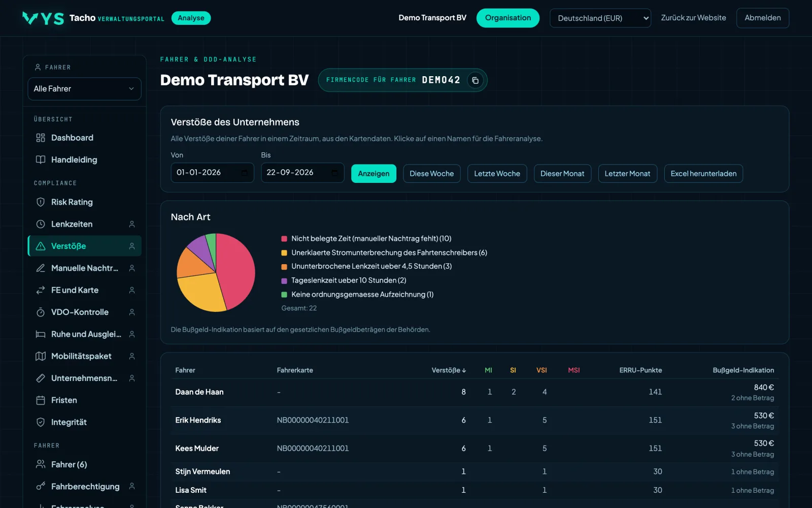Click the YS Tacho logo
The width and height of the screenshot is (812, 508).
click(43, 18)
